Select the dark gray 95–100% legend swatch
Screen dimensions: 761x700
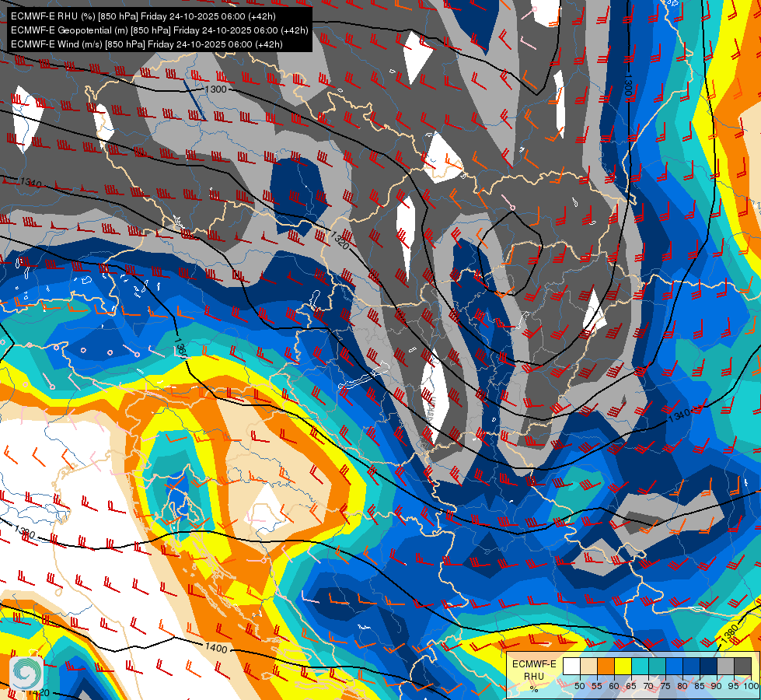point(742,666)
